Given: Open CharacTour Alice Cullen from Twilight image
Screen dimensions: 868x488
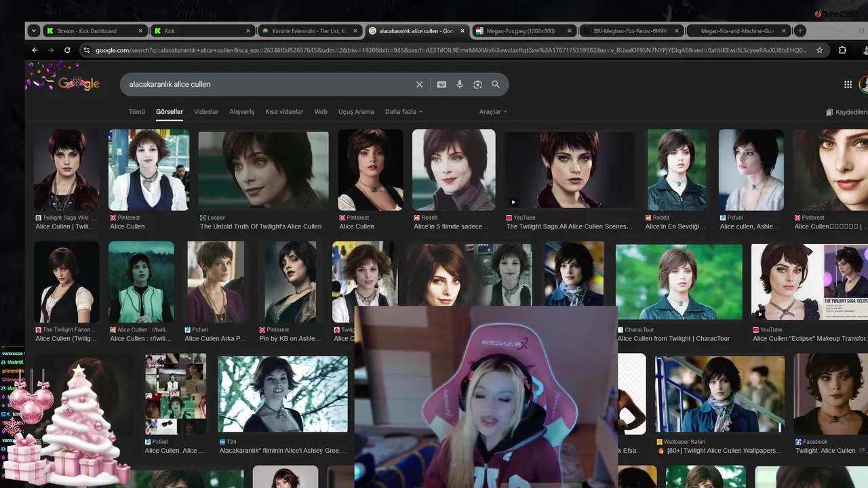Looking at the screenshot, I should pos(679,282).
